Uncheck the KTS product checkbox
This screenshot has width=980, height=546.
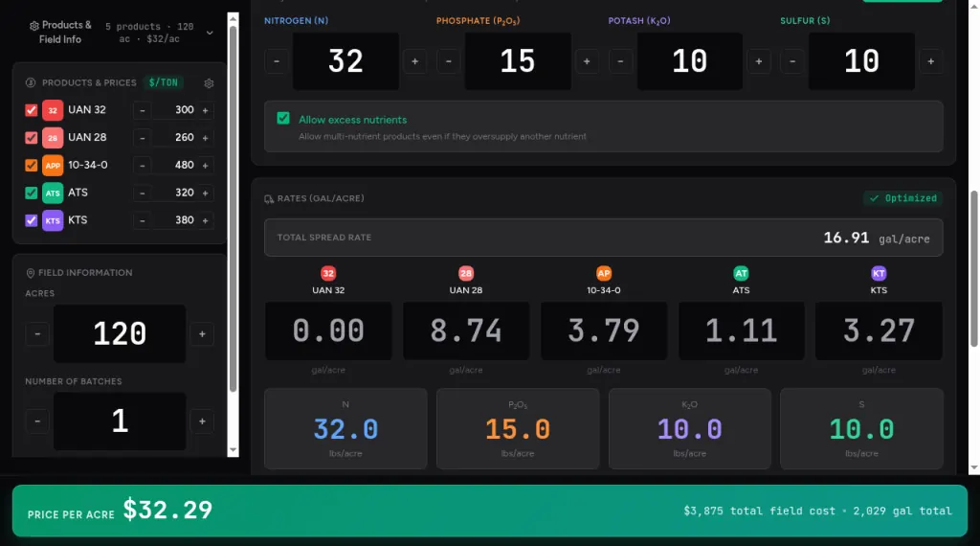click(32, 220)
